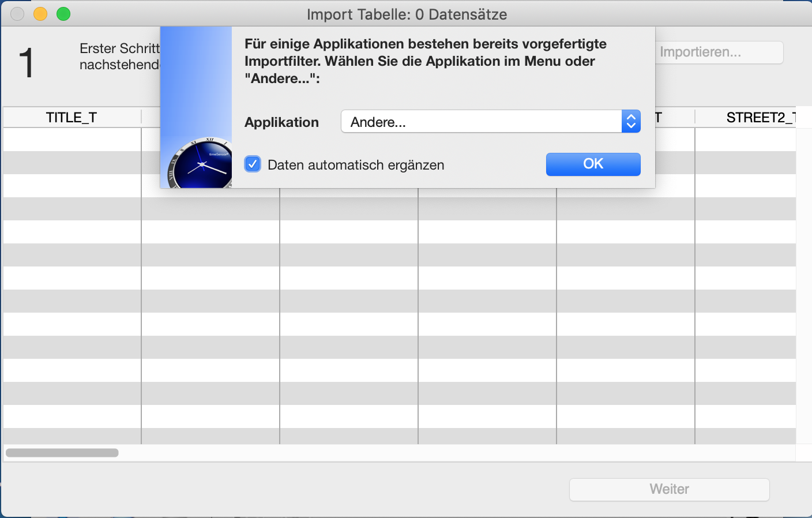This screenshot has width=812, height=518.
Task: Zoom window with green button
Action: point(63,14)
